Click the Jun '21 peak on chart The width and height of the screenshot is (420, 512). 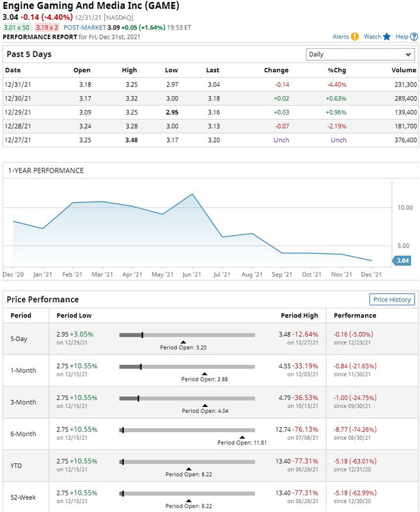tap(192, 195)
